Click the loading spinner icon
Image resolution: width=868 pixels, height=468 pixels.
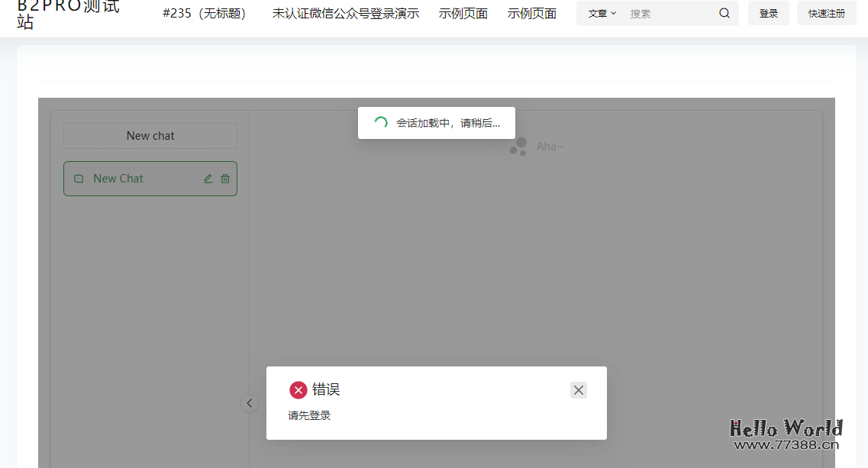click(380, 122)
